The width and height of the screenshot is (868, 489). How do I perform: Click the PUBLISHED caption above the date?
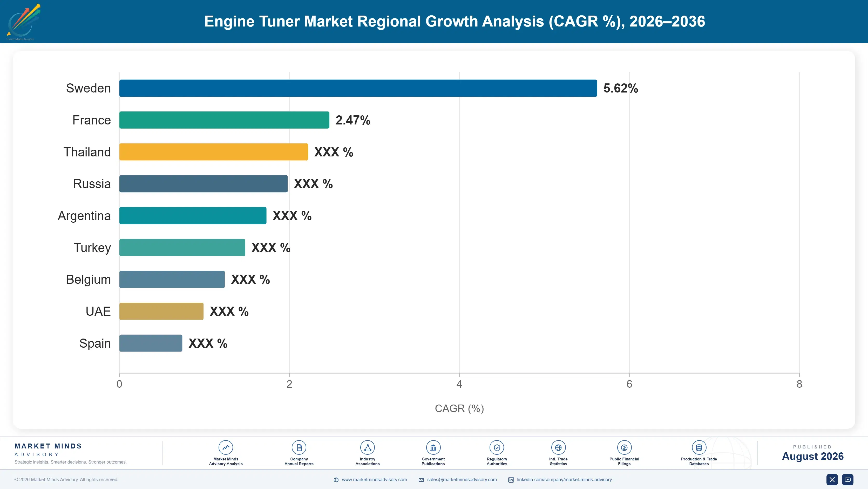point(812,447)
